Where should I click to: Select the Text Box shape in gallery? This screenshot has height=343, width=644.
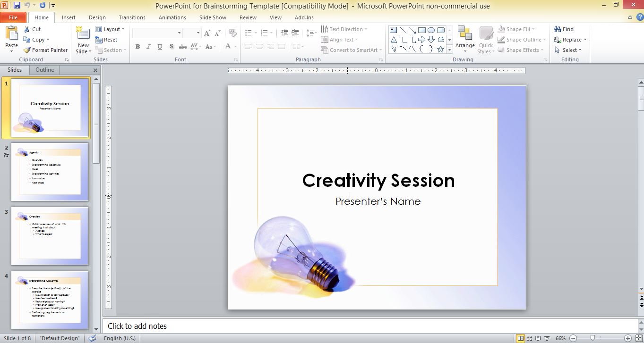[393, 30]
